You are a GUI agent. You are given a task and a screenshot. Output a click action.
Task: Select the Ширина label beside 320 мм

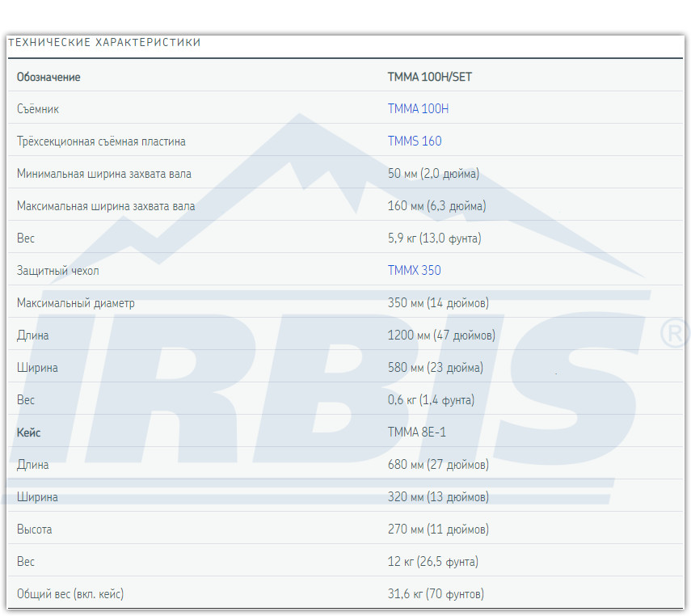tap(37, 497)
